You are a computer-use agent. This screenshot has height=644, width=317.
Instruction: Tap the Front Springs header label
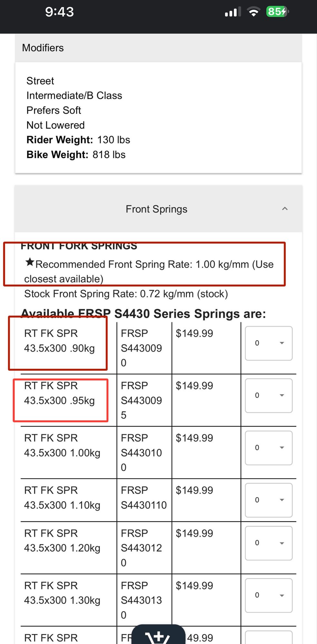[x=156, y=209]
